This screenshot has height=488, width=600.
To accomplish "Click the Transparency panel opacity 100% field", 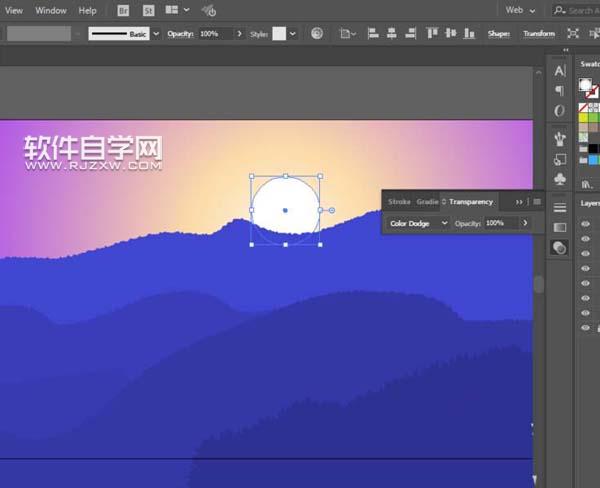I will [501, 223].
